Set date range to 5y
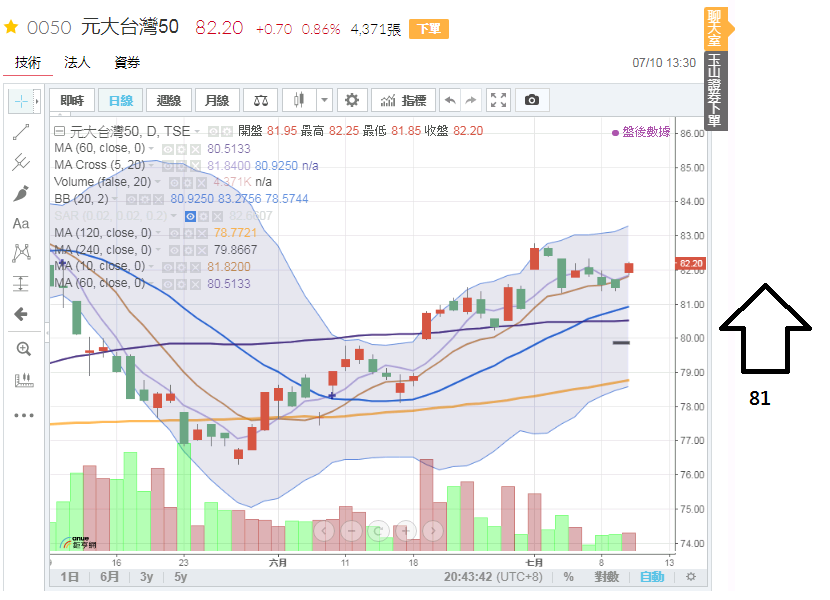Screen dimensions: 830x600 181,577
